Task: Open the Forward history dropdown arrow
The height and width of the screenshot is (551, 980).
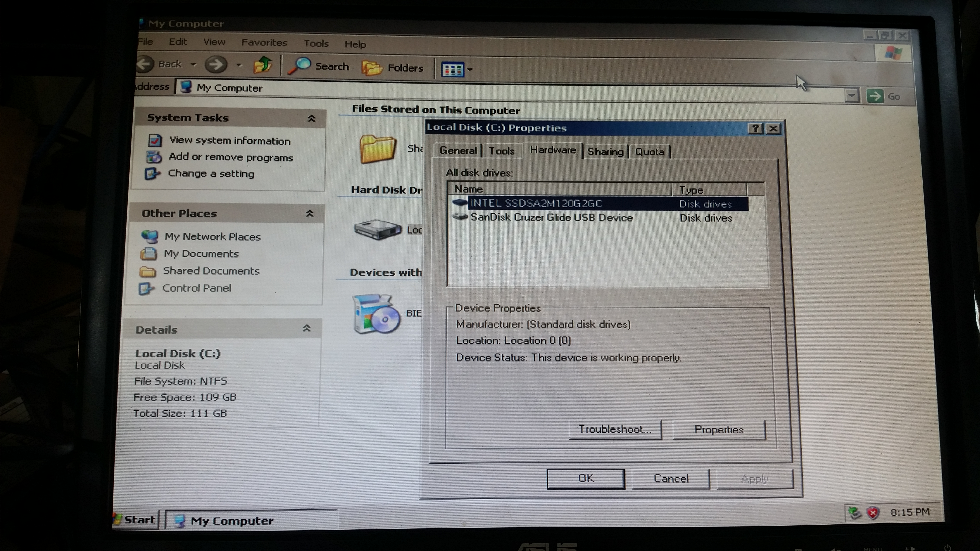Action: pos(239,65)
